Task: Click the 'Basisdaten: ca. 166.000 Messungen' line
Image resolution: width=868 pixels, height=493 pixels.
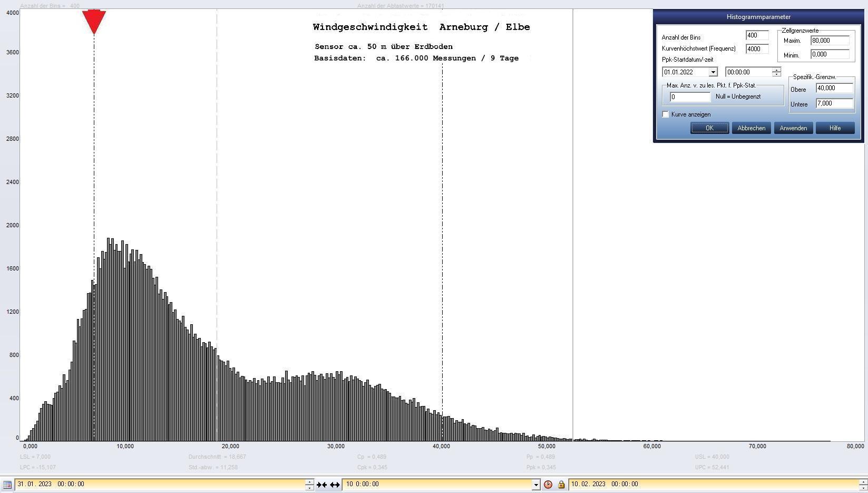Action: [x=416, y=58]
